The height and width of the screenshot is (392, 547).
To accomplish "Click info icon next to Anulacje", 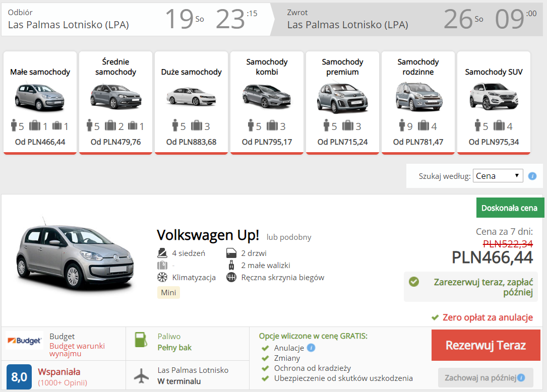I will pos(311,348).
